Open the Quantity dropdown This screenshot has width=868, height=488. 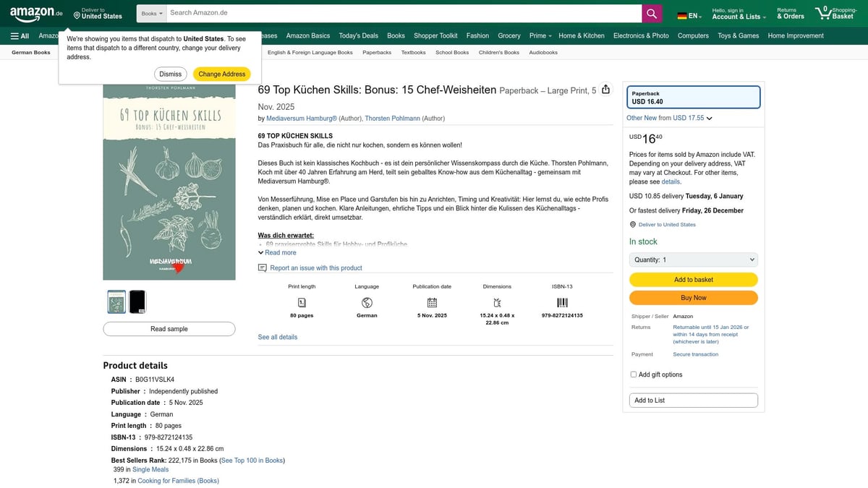coord(693,260)
